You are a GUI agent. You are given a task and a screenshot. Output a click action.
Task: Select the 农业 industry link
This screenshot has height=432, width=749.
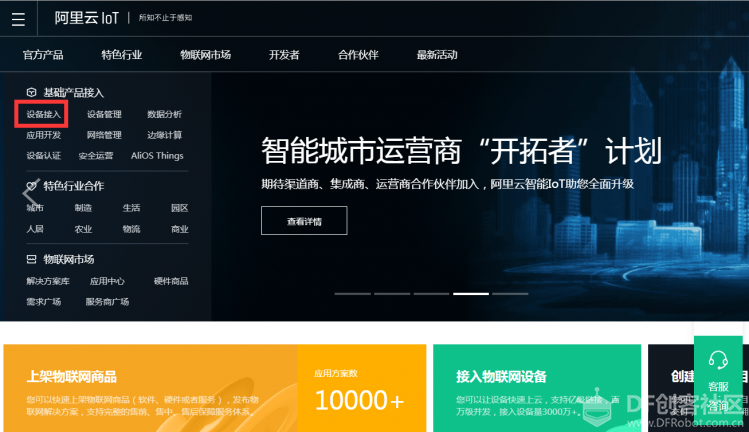coord(83,229)
